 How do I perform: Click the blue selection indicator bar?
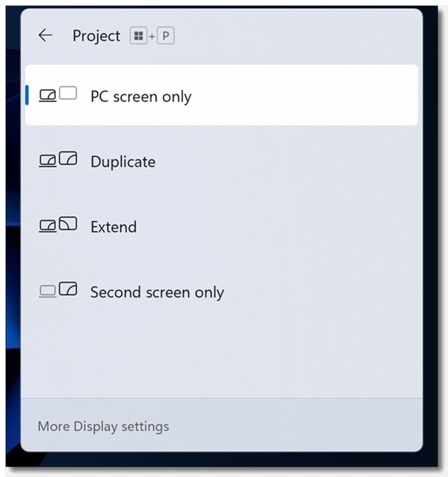27,95
